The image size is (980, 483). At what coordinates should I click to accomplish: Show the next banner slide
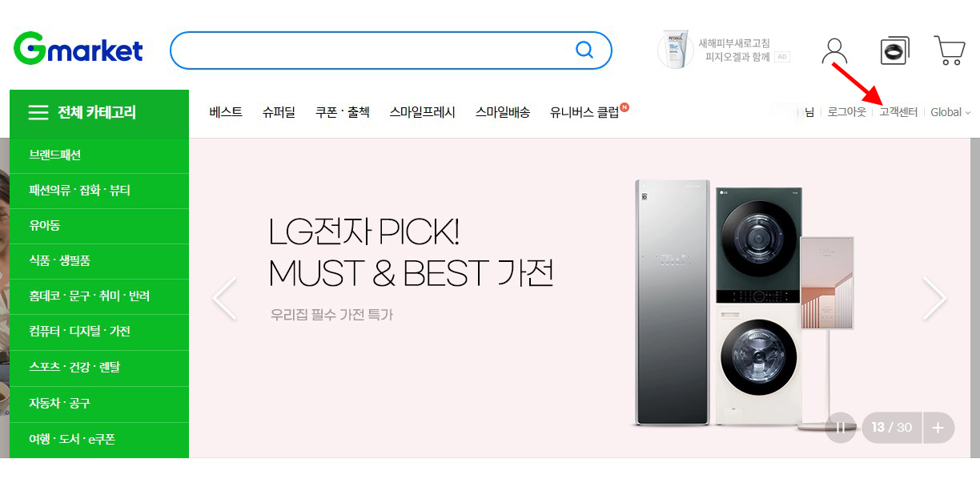(934, 299)
